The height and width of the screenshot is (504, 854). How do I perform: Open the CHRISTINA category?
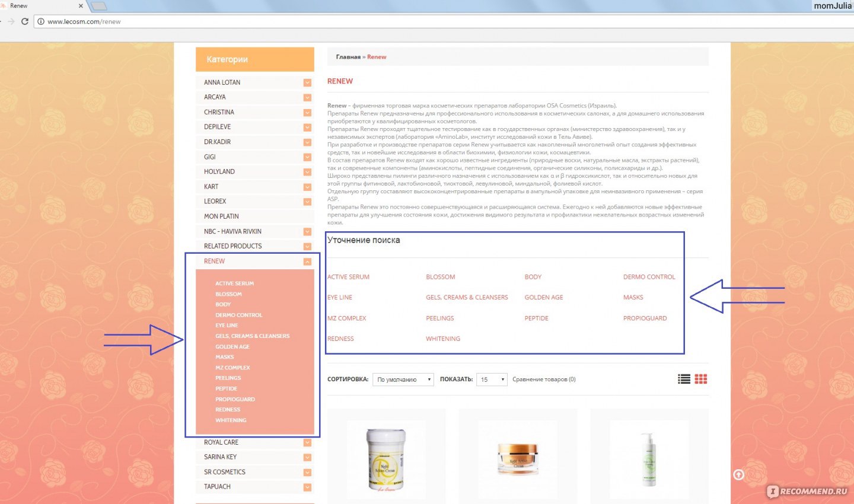[219, 112]
